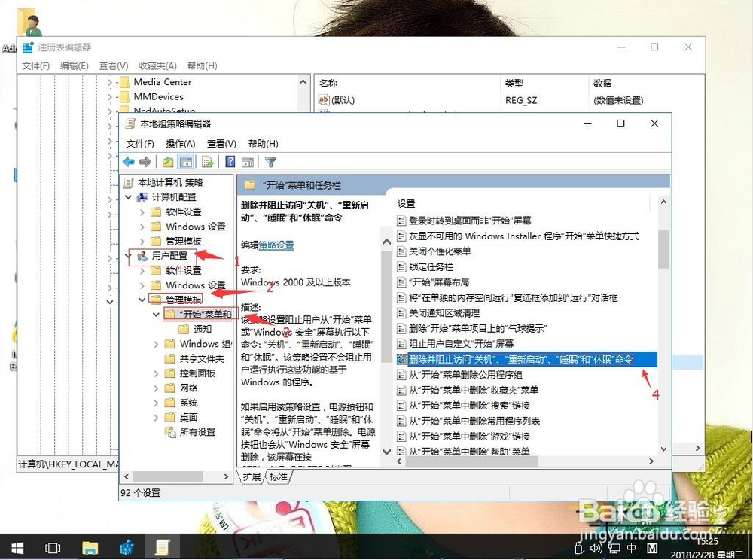Expand the 计算机配置 tree node

[127, 196]
